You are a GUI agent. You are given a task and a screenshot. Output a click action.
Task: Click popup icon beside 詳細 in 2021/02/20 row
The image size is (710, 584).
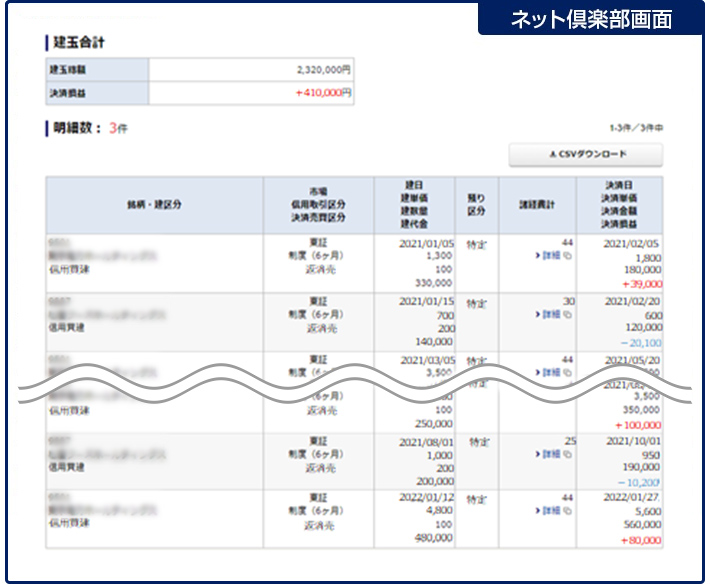point(568,314)
